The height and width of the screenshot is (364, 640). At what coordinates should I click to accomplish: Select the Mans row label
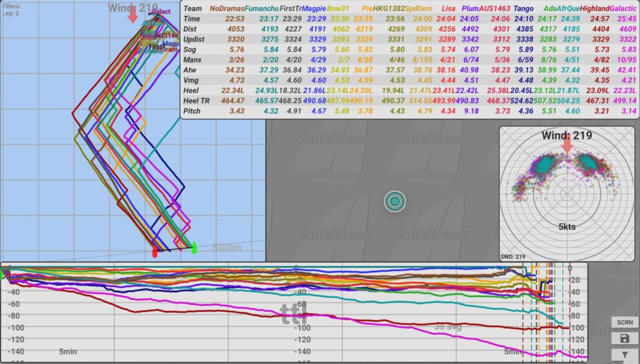tap(192, 59)
